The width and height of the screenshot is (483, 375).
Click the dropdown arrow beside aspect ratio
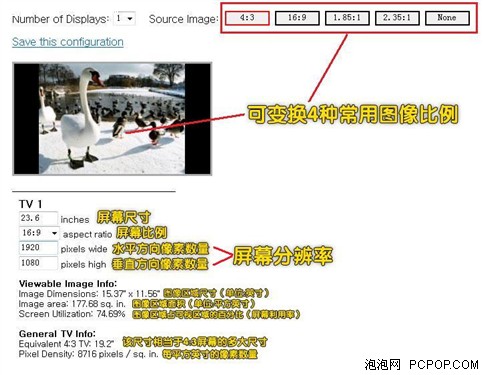54,233
